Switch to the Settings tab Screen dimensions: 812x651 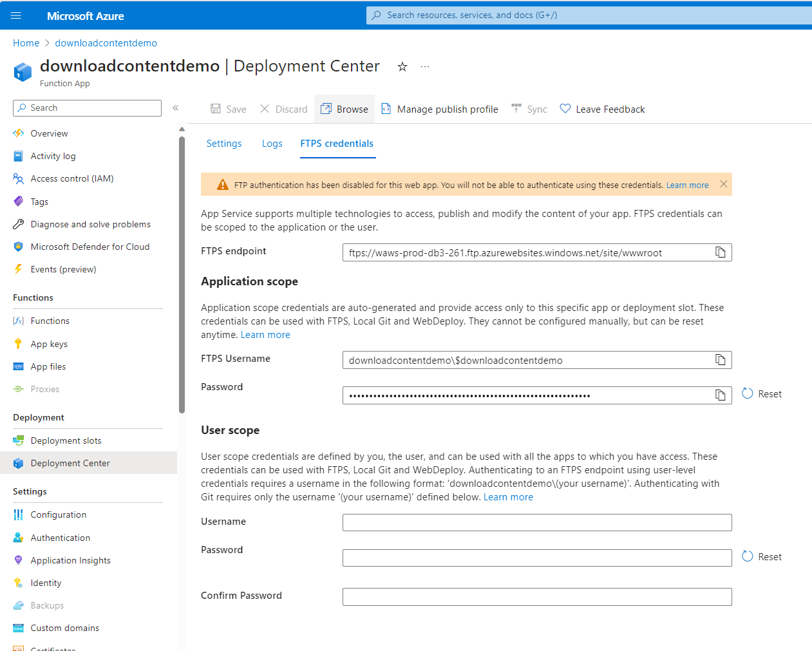pos(224,144)
